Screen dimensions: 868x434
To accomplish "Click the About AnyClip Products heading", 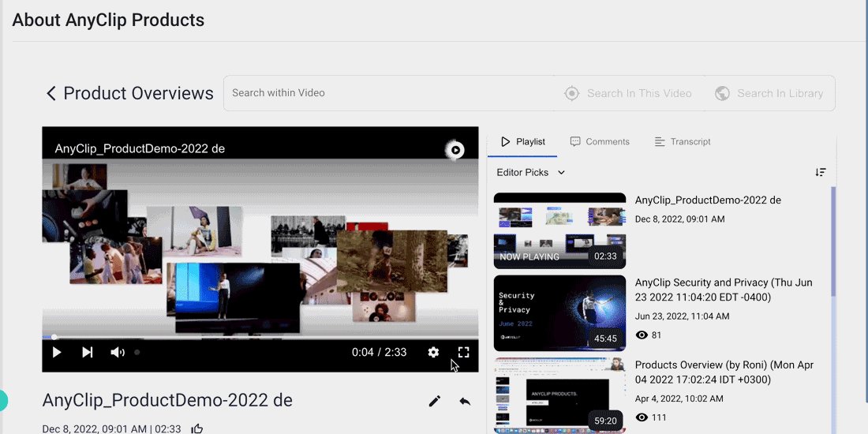I will pos(109,20).
